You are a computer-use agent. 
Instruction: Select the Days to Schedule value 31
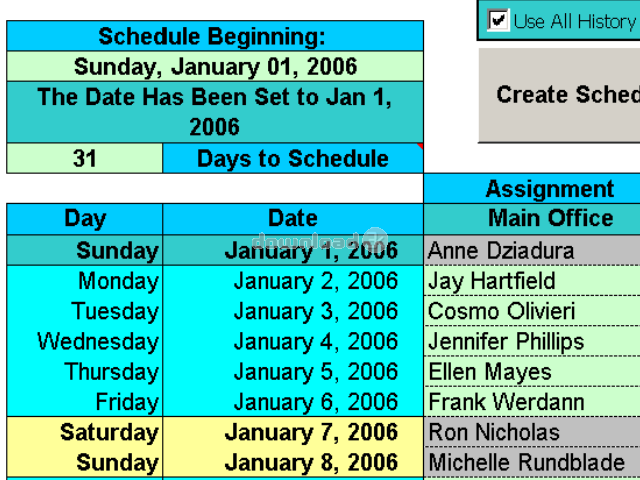click(x=84, y=158)
